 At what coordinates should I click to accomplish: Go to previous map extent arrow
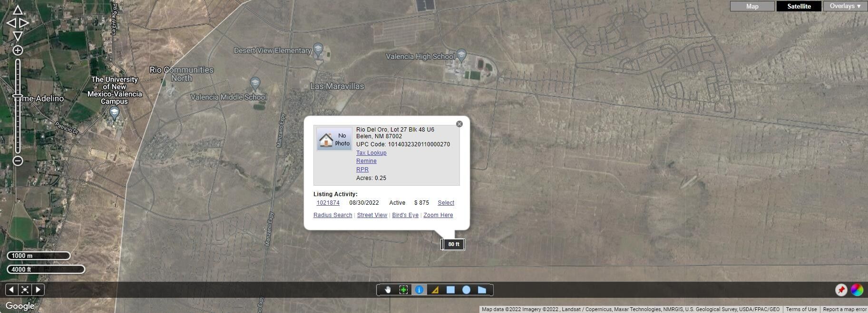pos(11,289)
